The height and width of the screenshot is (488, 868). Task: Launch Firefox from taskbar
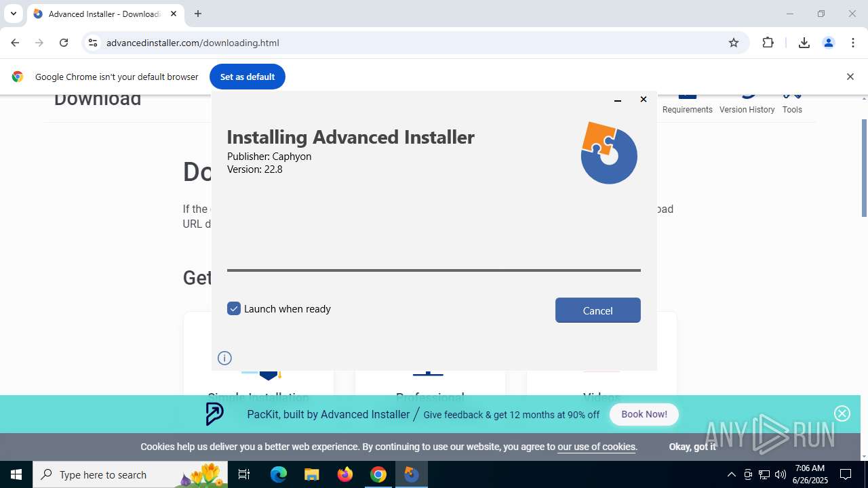pyautogui.click(x=345, y=474)
